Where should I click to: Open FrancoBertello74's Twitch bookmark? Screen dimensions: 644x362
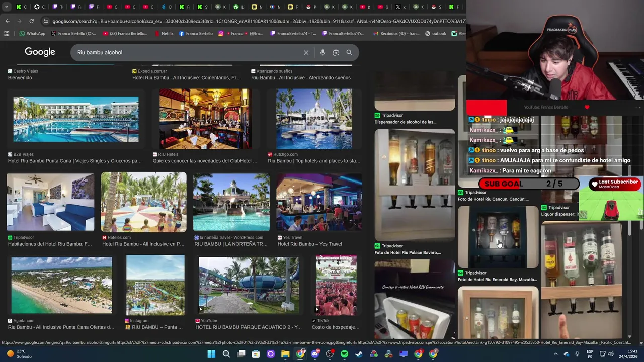(x=342, y=34)
